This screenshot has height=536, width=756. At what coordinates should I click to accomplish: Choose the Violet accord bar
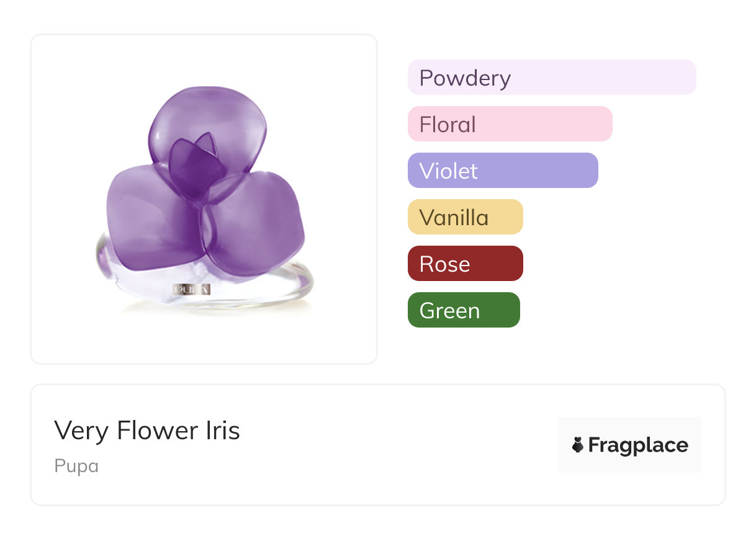(503, 171)
